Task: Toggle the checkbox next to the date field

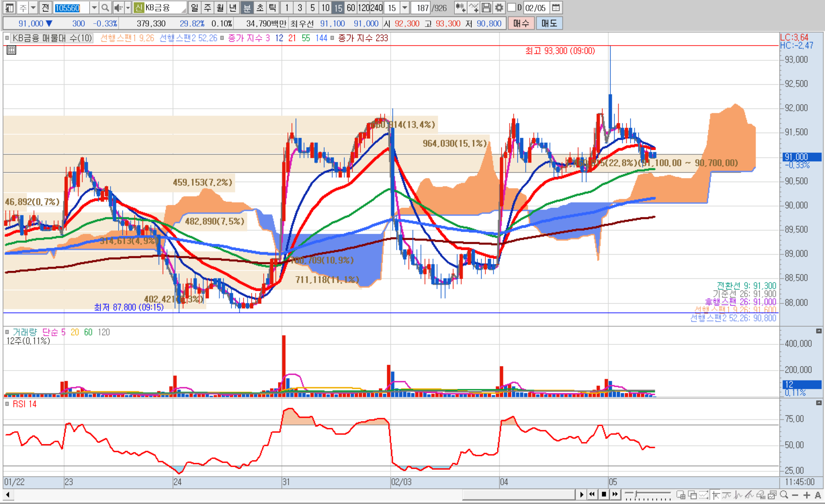Action: pos(511,8)
